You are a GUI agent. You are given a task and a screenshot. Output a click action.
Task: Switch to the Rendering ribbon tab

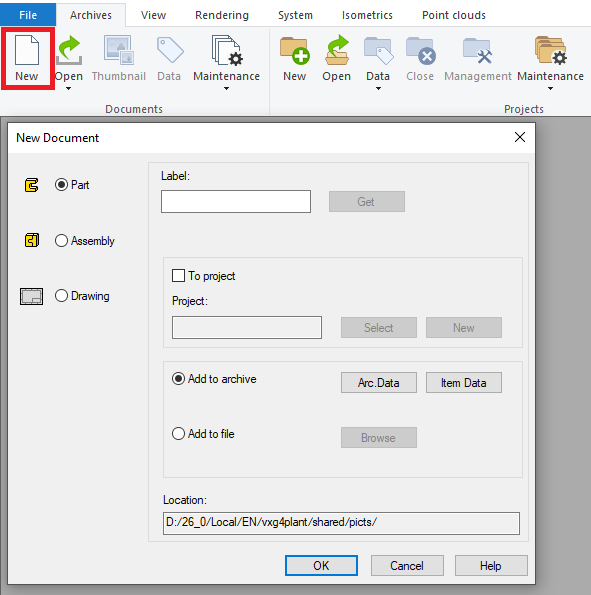222,15
